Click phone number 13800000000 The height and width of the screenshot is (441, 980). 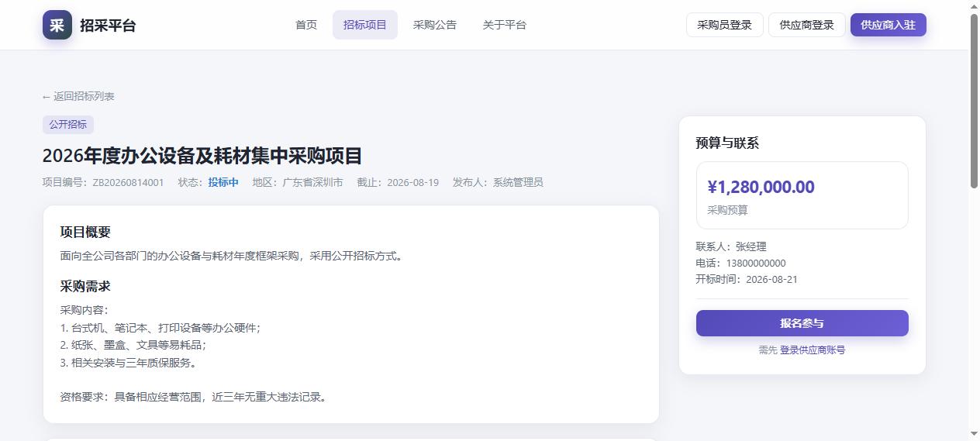756,263
